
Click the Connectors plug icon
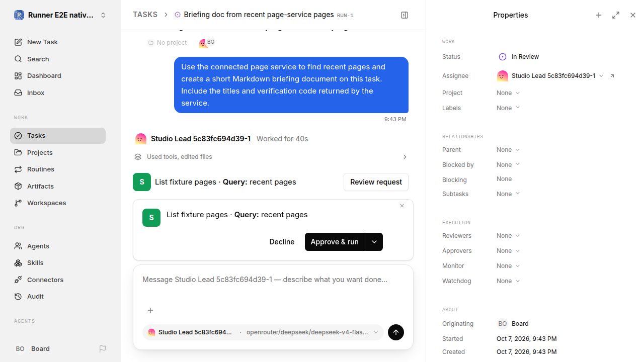(18, 280)
